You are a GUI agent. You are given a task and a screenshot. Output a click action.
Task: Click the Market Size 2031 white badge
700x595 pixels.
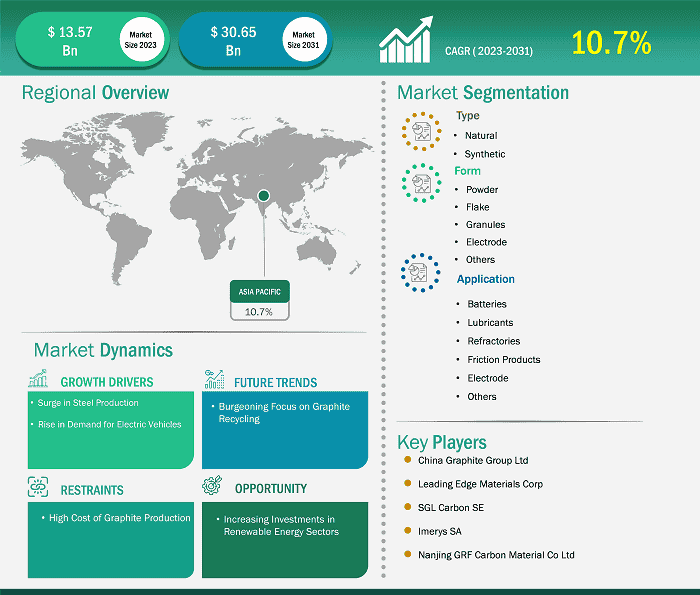click(304, 40)
